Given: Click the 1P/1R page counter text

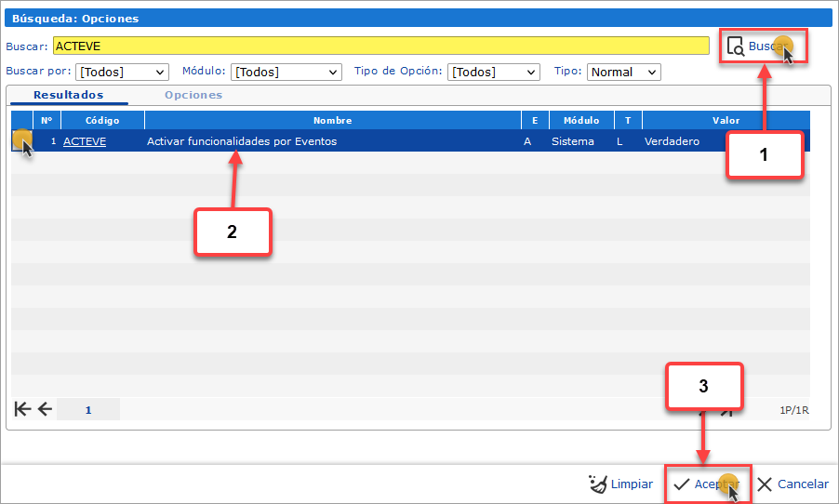Looking at the screenshot, I should tap(794, 410).
